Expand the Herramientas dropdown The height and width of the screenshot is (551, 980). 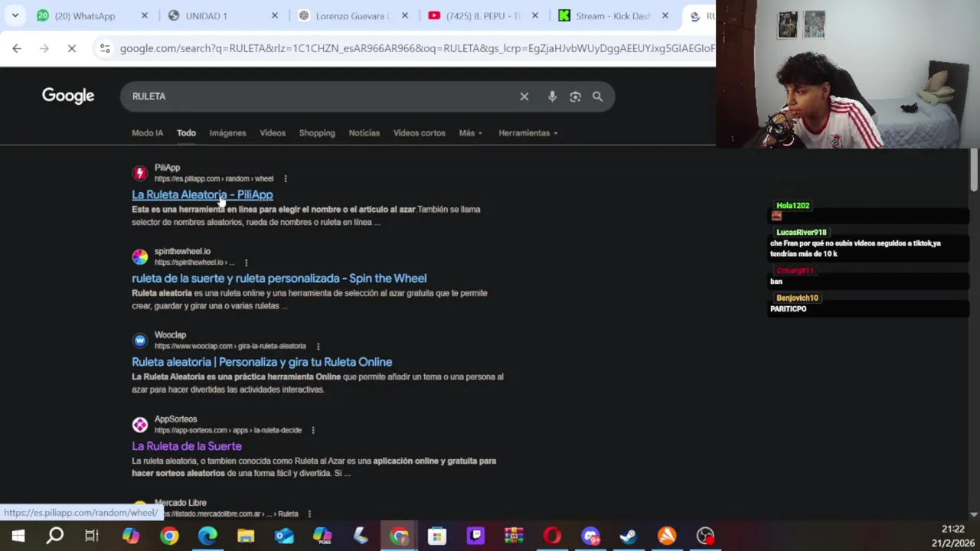coord(528,132)
